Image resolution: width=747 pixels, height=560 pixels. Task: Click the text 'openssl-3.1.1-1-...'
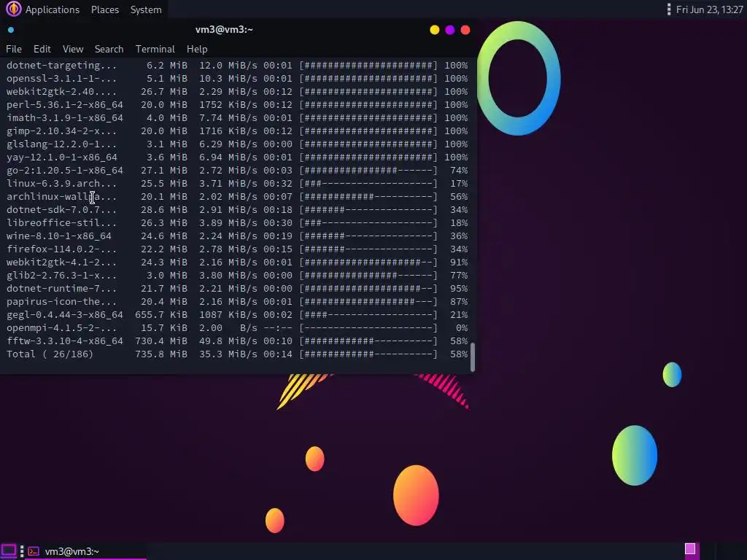(61, 79)
